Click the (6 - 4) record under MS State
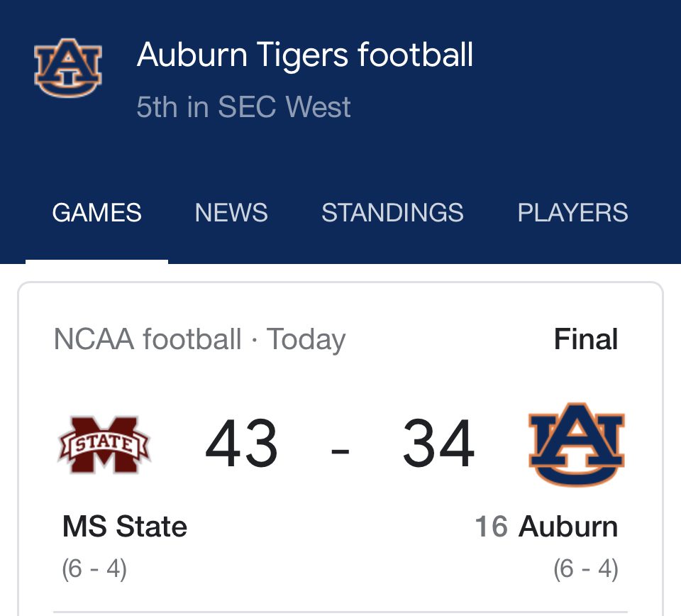681x616 pixels. [x=94, y=568]
